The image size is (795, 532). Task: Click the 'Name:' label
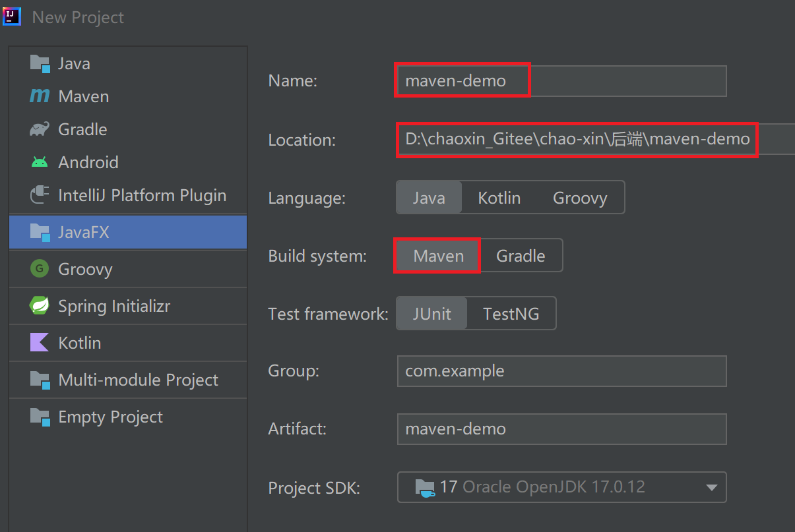(x=293, y=81)
